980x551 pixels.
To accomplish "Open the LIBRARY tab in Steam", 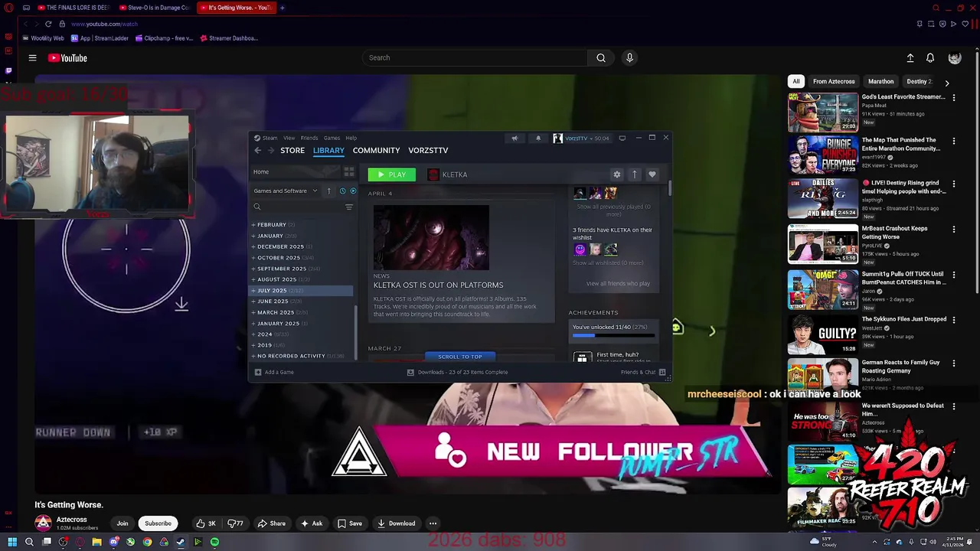I will coord(328,151).
